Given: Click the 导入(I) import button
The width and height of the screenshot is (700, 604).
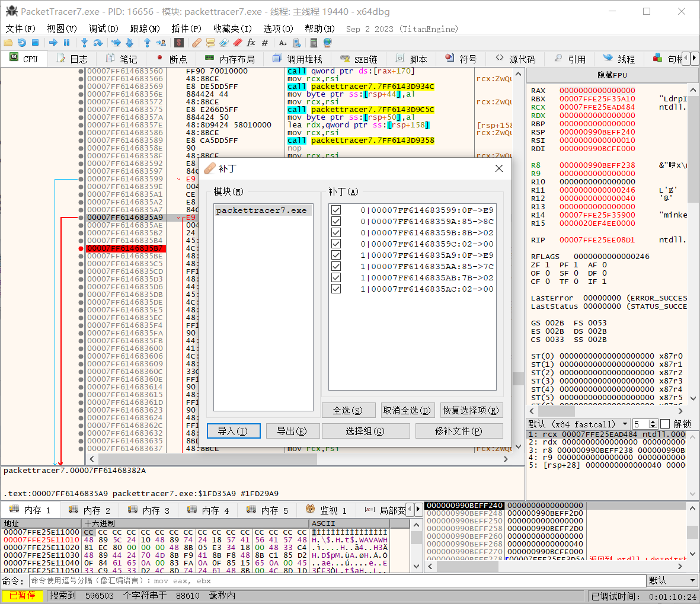Looking at the screenshot, I should tap(234, 431).
